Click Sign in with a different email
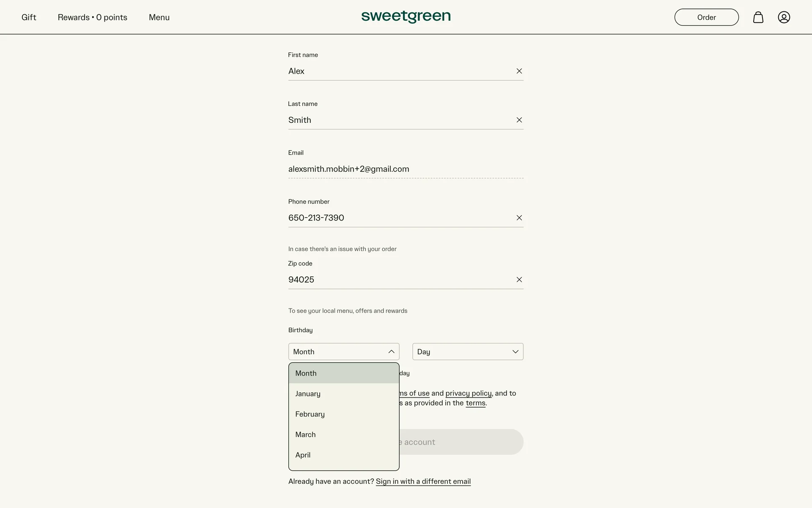This screenshot has width=812, height=508. [x=423, y=481]
